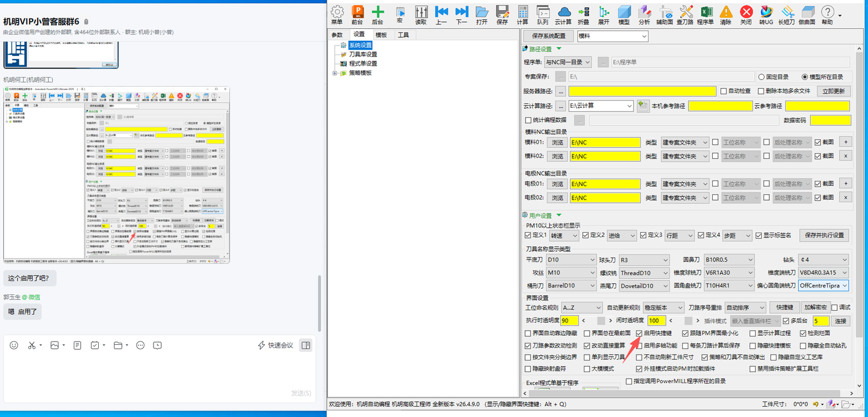Click the 转UG conversion icon
Screen dimensions: 868x417
pos(766,15)
